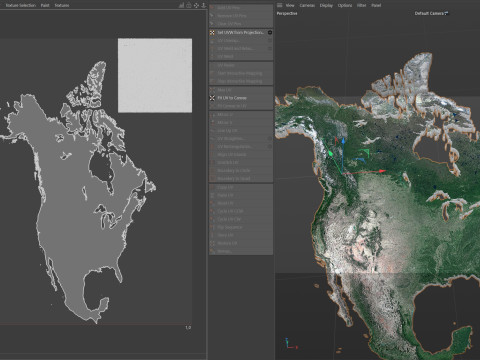The height and width of the screenshot is (360, 480).
Task: Open the viewport Panel menu
Action: pos(376,5)
